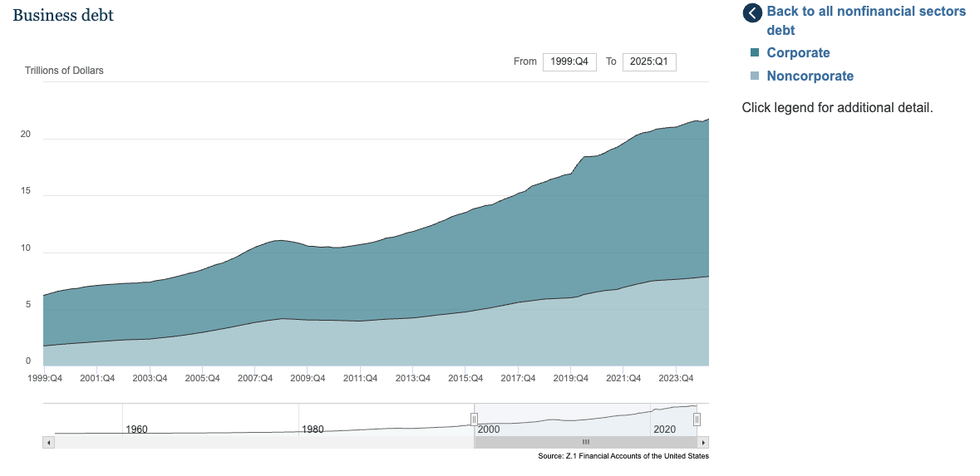This screenshot has height=476, width=980.
Task: Click the Noncorporate legend color square
Action: 755,76
